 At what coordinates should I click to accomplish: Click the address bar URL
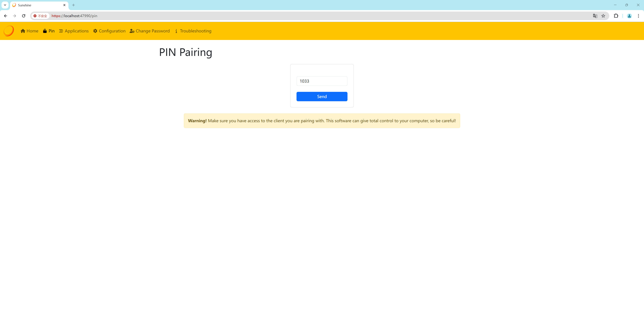(74, 16)
